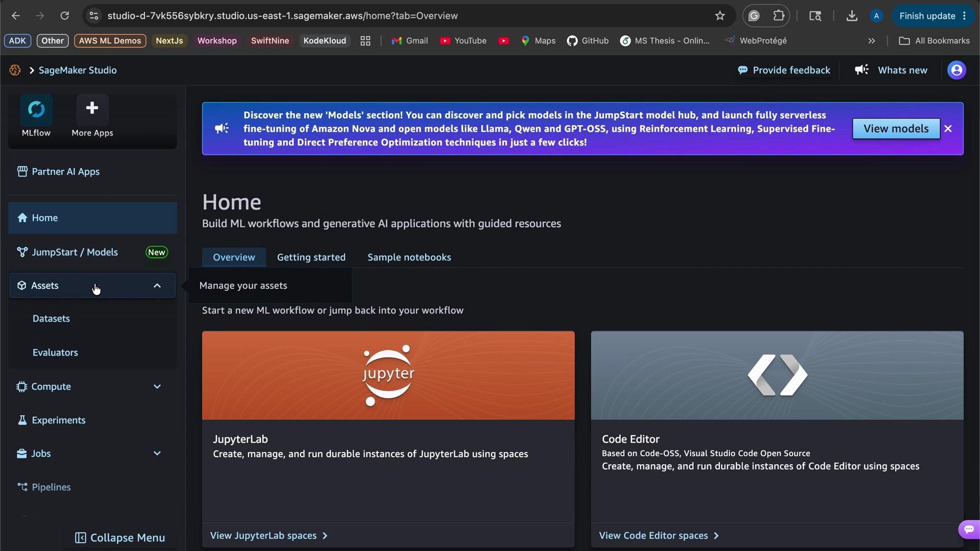Open the Gmail bookmark
The height and width of the screenshot is (551, 980).
click(x=410, y=41)
